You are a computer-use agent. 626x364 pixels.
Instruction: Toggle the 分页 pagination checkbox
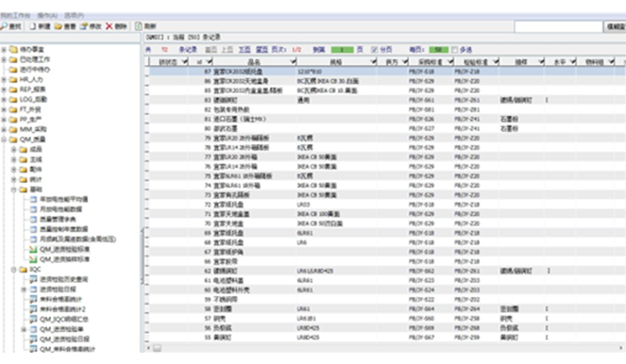click(374, 50)
